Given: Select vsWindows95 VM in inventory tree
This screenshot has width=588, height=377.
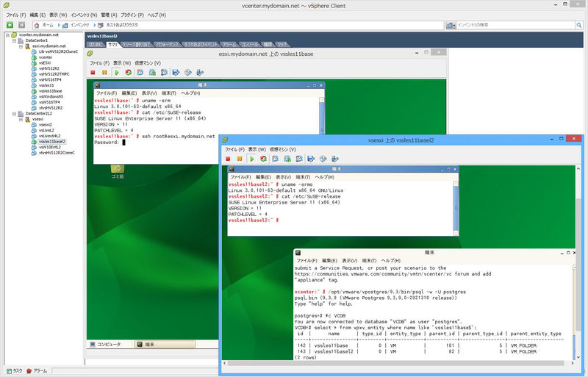Looking at the screenshot, I should pos(51,97).
